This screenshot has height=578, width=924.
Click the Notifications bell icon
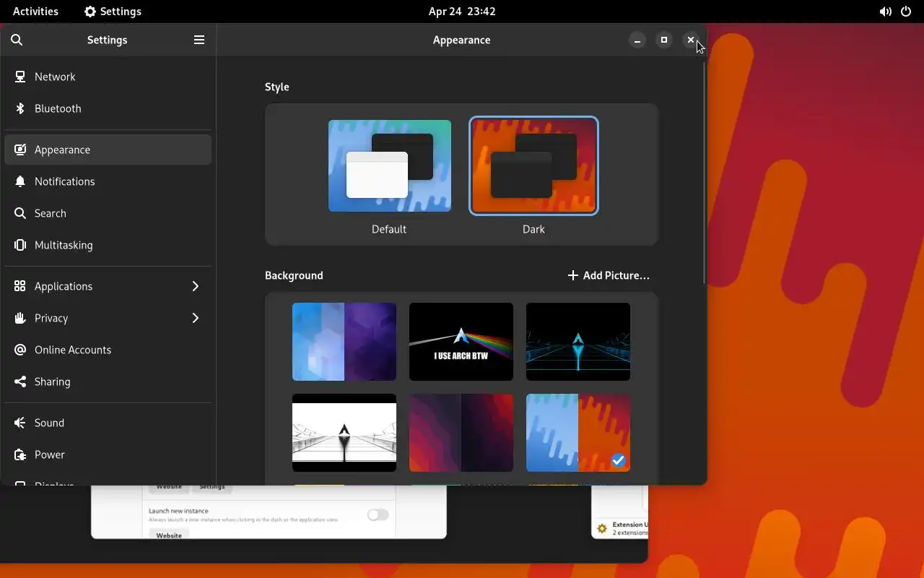(x=20, y=181)
